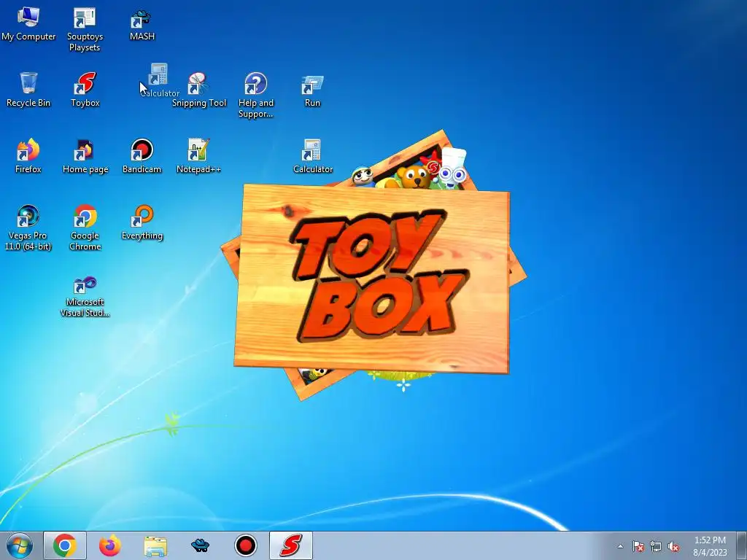Select the Run desktop shortcut
The width and height of the screenshot is (747, 560).
[x=312, y=90]
